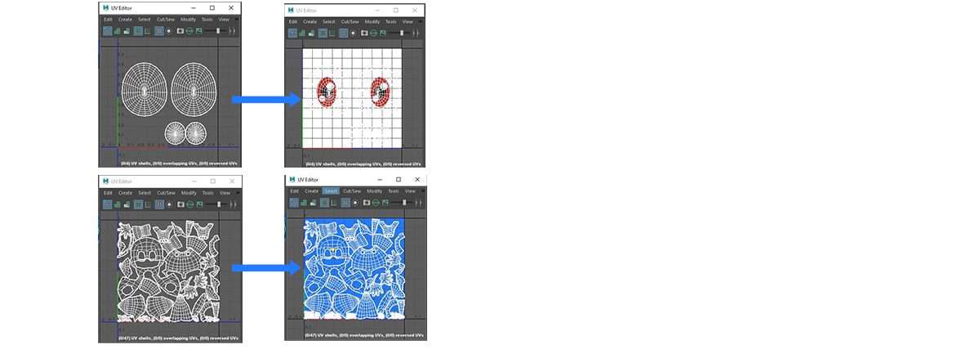This screenshot has height=349, width=980.
Task: Click camera snapshot icon in blue-shaded UV Editor
Action: click(367, 203)
